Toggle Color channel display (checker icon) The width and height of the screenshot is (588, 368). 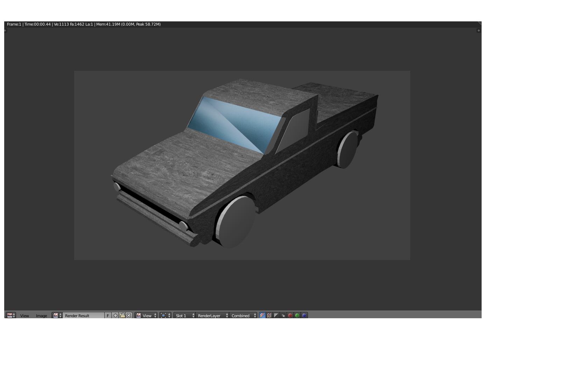[x=269, y=315]
